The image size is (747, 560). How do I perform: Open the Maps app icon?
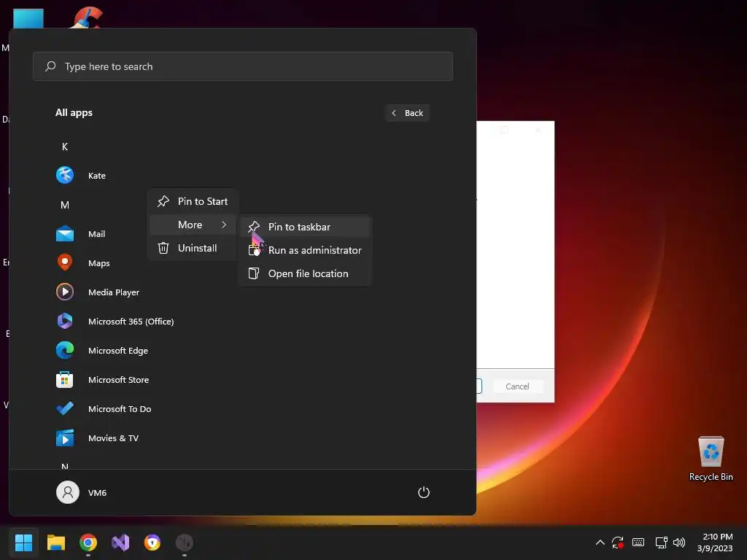coord(65,262)
